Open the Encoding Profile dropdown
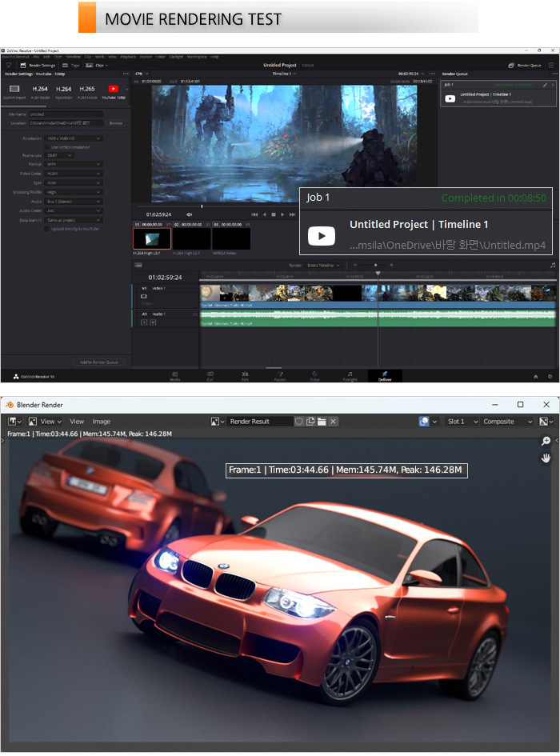560x756 pixels. pos(74,192)
